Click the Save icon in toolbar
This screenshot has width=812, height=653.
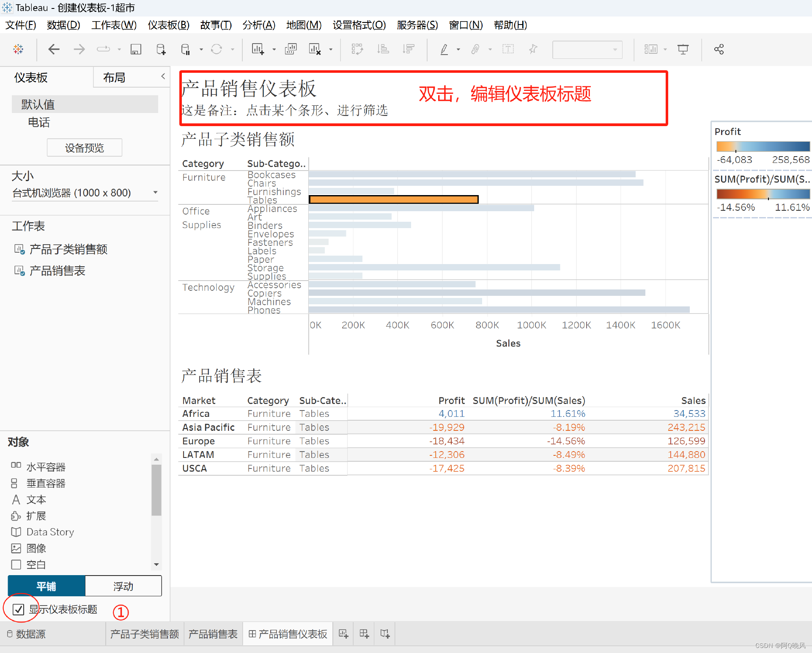coord(136,50)
